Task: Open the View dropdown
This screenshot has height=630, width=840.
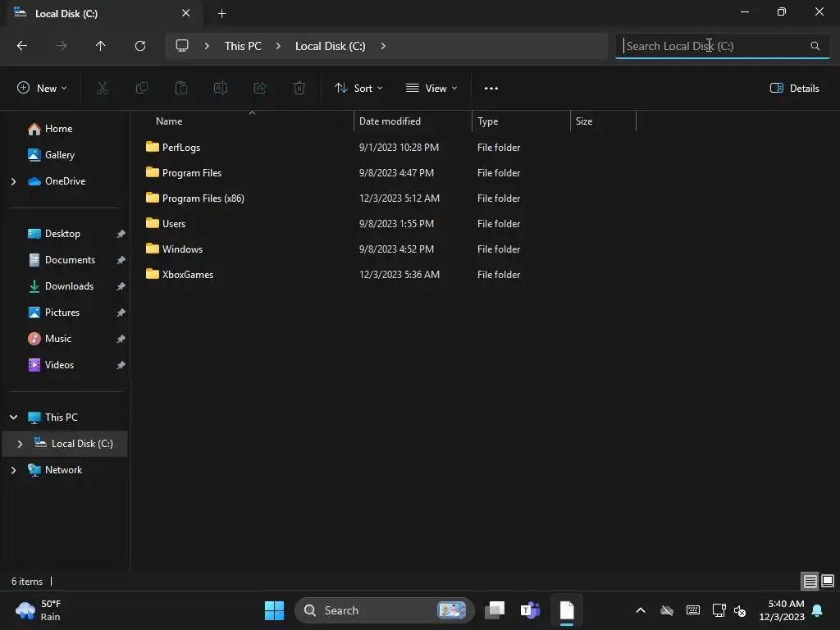Action: (431, 88)
